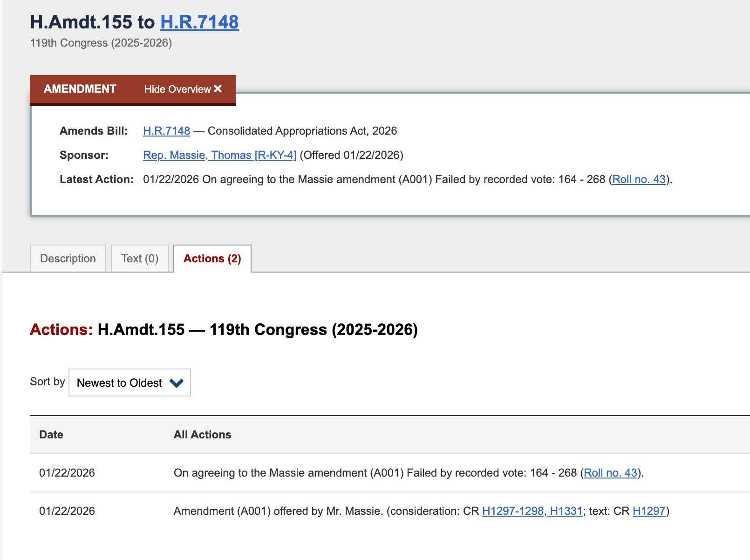
Task: Open the Sort by Newest to Oldest dropdown
Action: [129, 383]
